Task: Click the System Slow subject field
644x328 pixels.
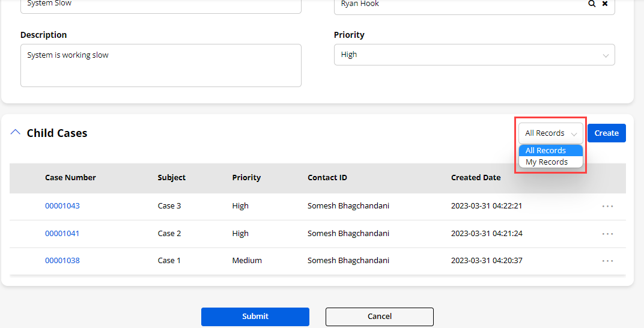Action: point(160,5)
